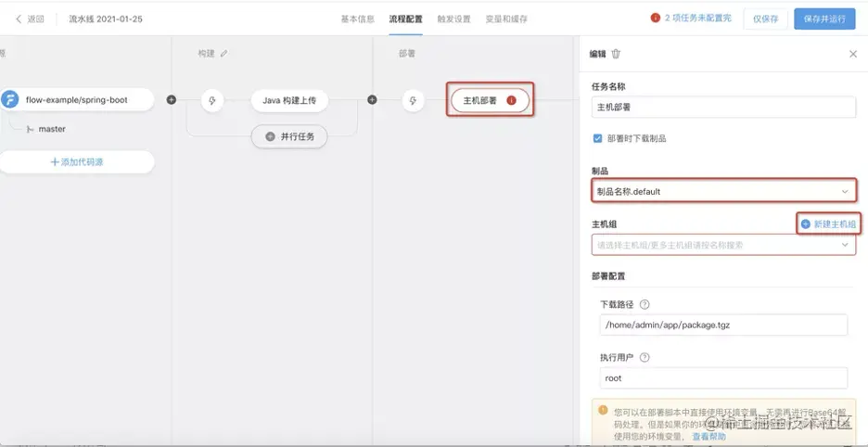Click the 执行用户 help question icon
868x447 pixels.
tap(645, 357)
